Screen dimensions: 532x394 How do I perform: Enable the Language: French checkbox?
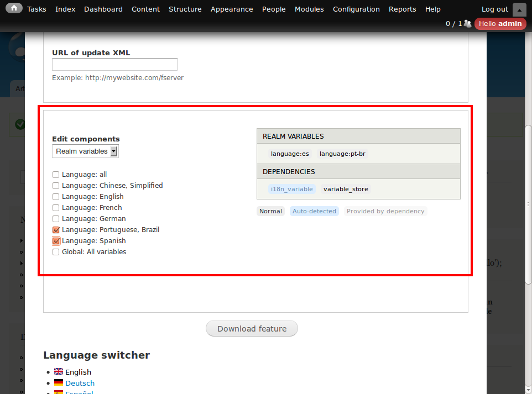coord(56,208)
